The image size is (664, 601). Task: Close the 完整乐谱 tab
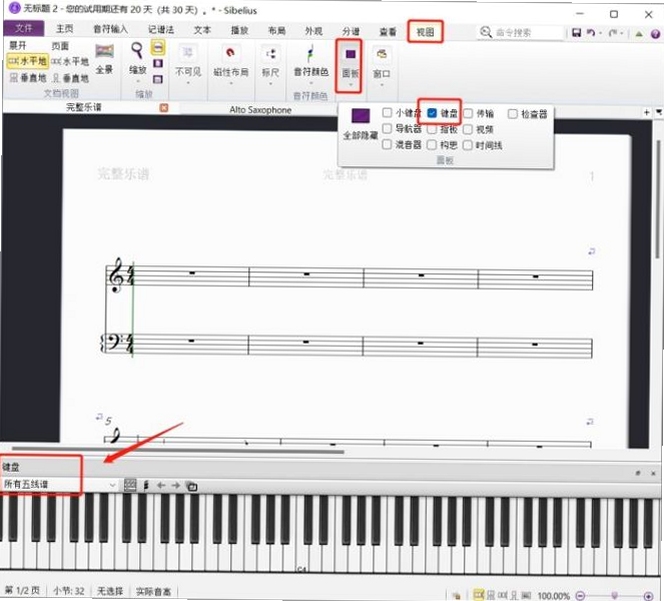click(x=164, y=108)
